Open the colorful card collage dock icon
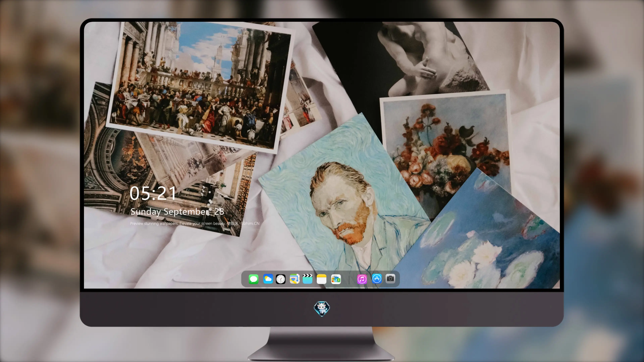This screenshot has height=362, width=644. pyautogui.click(x=336, y=279)
